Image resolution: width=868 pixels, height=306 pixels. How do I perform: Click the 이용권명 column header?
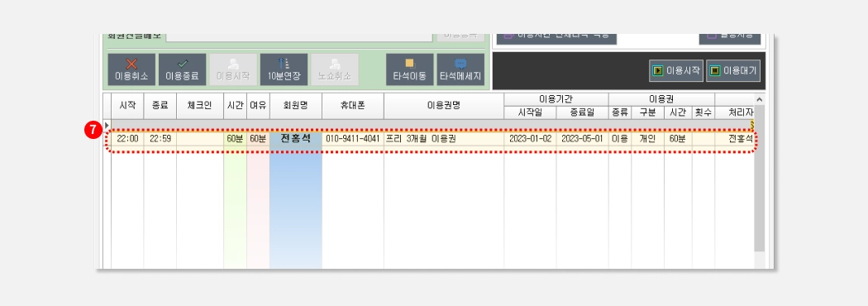coord(443,106)
